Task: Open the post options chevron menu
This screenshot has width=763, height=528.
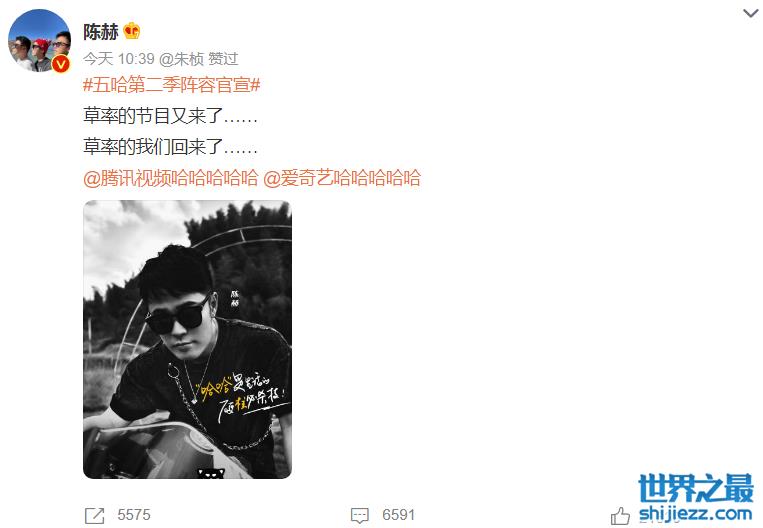Action: [750, 14]
